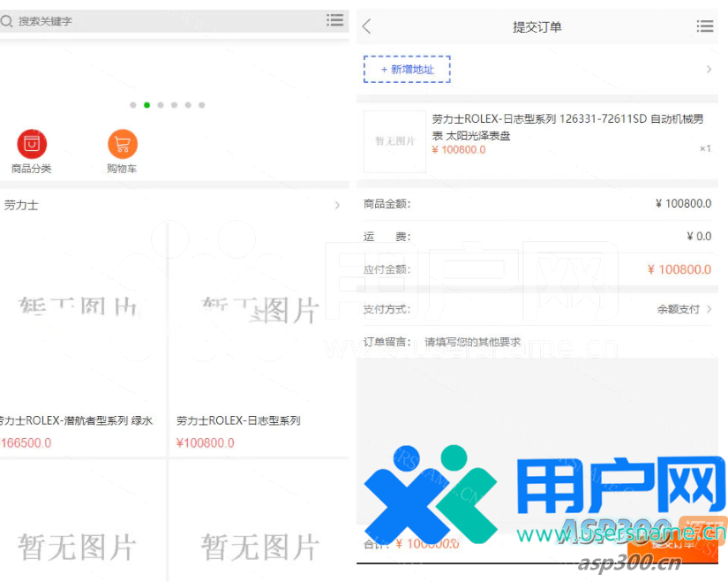Open the 余额支付 payment method selector
This screenshot has height=582, width=728.
coord(679,310)
